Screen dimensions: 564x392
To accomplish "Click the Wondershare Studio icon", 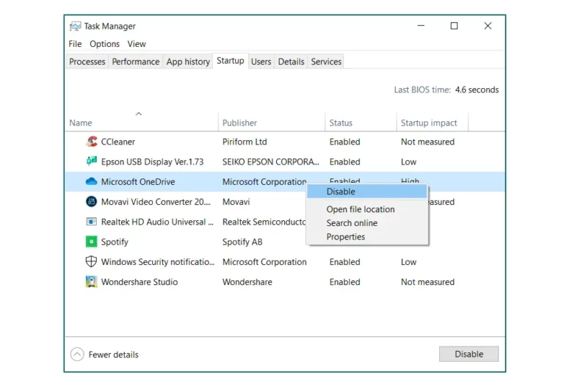I will coord(91,282).
